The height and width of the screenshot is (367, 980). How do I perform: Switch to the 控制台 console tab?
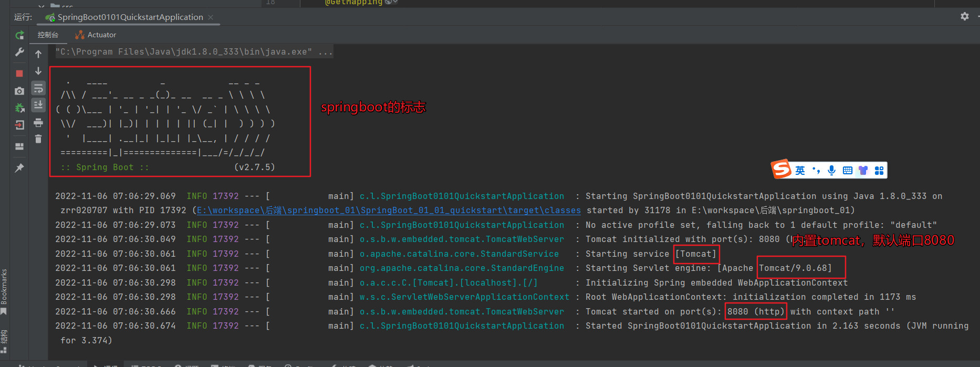48,35
